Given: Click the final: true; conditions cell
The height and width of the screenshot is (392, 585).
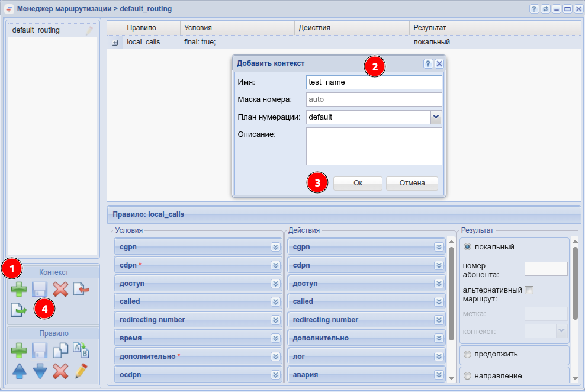Looking at the screenshot, I should point(237,42).
